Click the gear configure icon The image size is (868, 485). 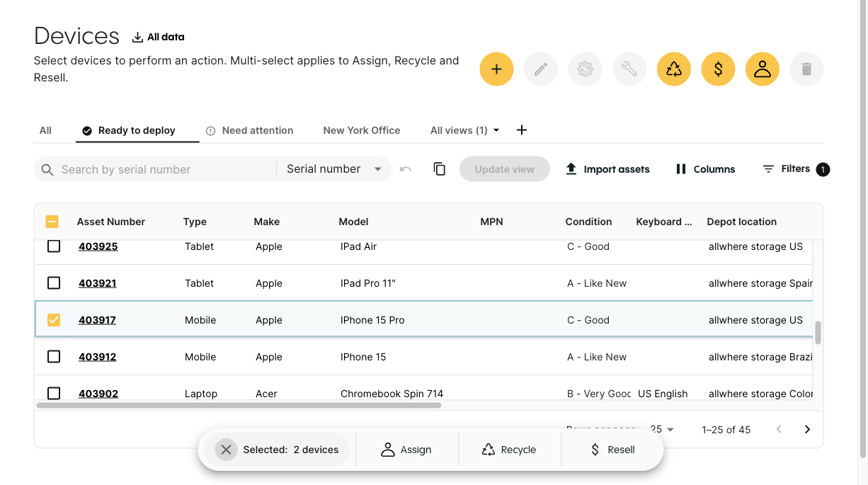[585, 69]
